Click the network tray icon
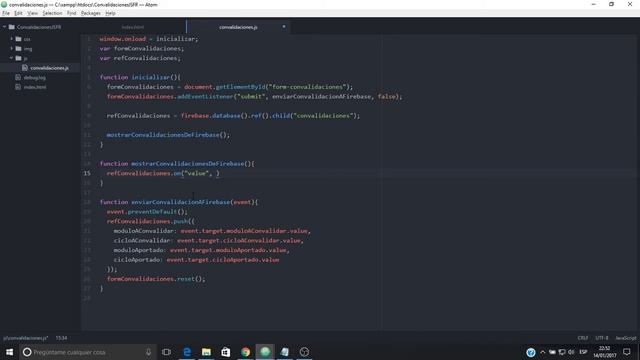Image resolution: width=640 pixels, height=360 pixels. [562, 352]
